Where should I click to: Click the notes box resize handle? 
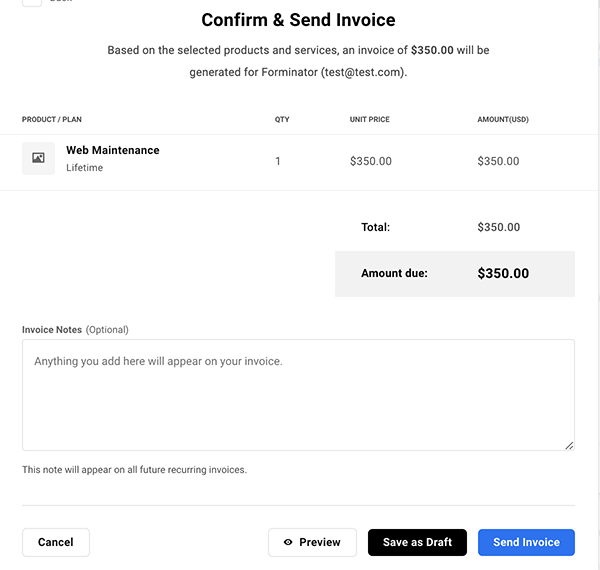(569, 445)
